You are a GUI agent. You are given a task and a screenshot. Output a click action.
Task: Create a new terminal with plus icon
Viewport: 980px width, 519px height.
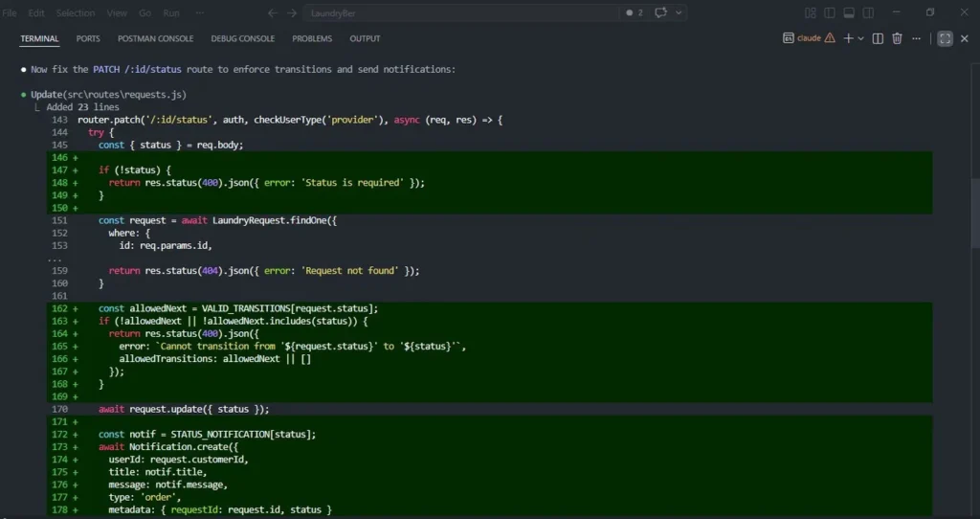point(848,38)
